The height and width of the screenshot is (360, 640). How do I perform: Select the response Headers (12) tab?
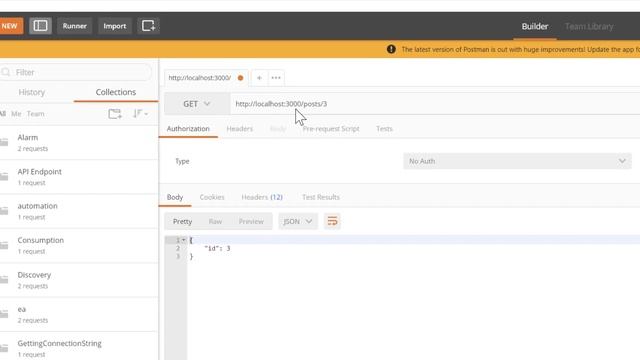point(262,197)
